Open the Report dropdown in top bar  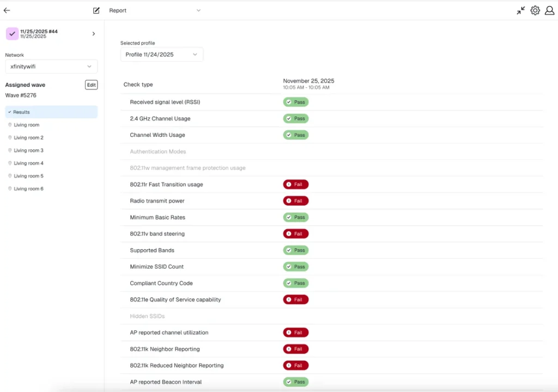(155, 10)
